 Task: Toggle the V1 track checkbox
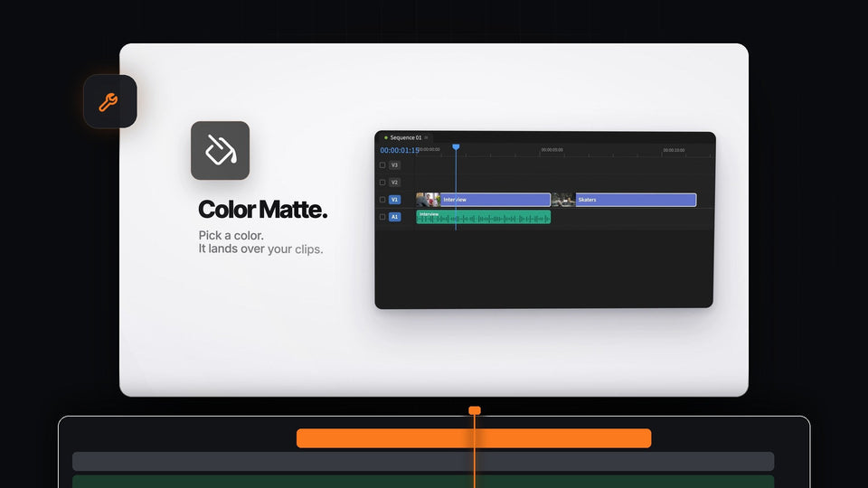(x=382, y=199)
